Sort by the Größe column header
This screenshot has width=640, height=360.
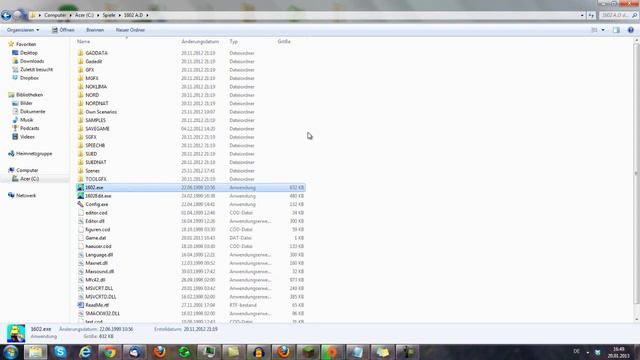point(284,42)
